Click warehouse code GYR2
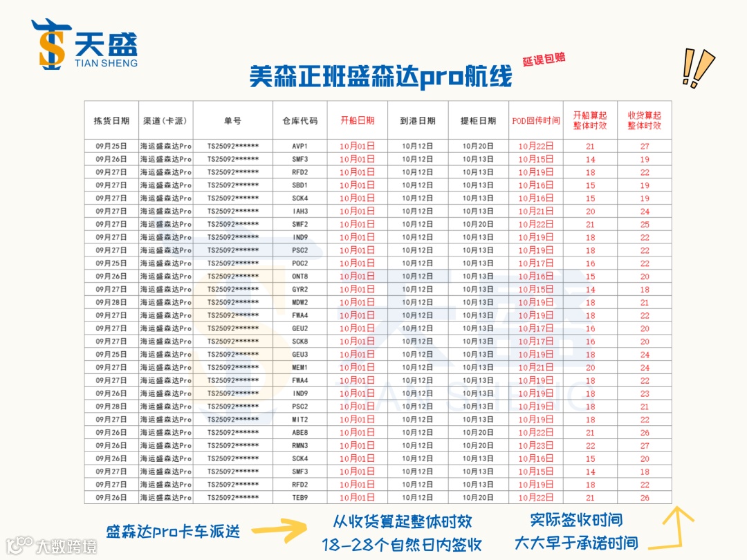747x560 pixels. click(x=299, y=289)
